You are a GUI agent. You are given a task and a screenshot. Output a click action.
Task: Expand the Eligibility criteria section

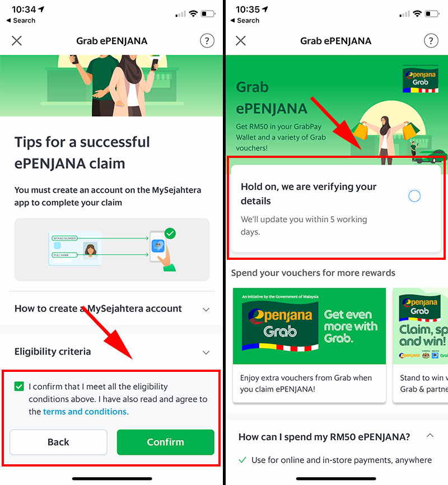pyautogui.click(x=112, y=352)
